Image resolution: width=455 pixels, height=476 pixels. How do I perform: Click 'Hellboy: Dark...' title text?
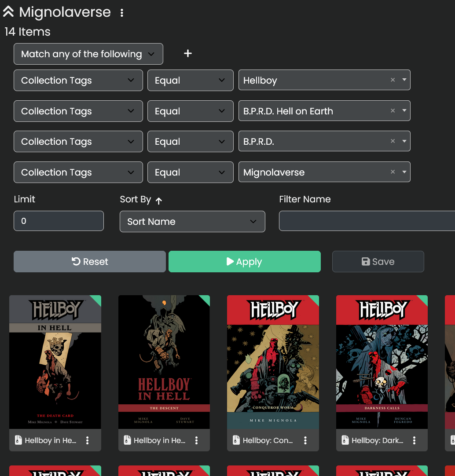point(378,440)
